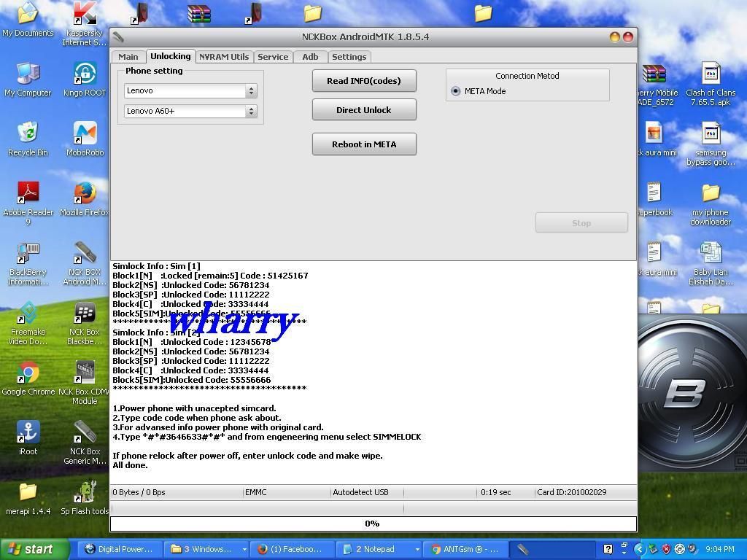Click the '0 Bytes / 0 Bps' status entry
The height and width of the screenshot is (560, 747).
point(139,492)
